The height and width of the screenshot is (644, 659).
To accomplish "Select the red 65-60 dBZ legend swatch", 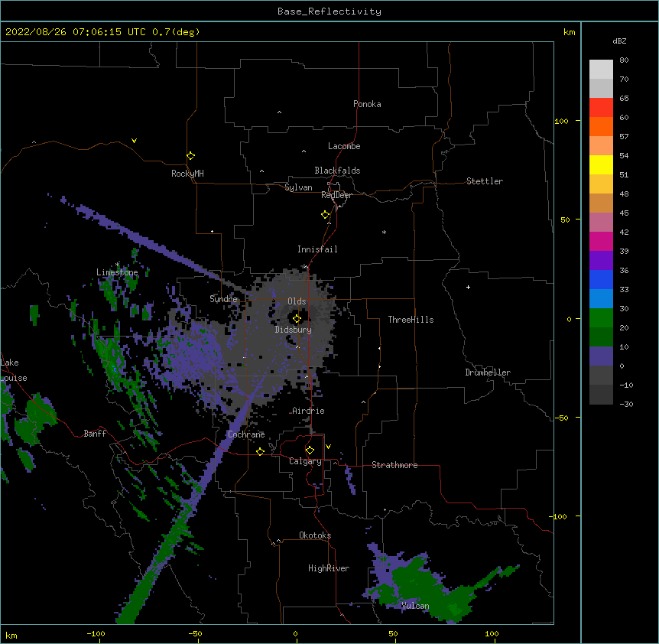I will (x=601, y=108).
